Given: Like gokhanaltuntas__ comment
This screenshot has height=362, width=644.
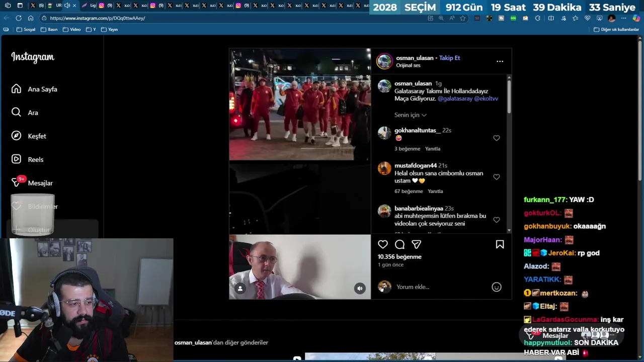Looking at the screenshot, I should pyautogui.click(x=497, y=138).
